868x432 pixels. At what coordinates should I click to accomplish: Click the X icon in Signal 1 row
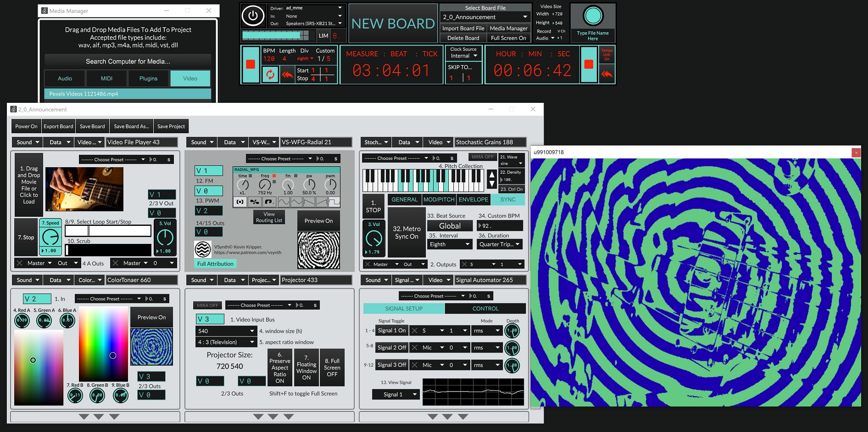click(x=415, y=331)
